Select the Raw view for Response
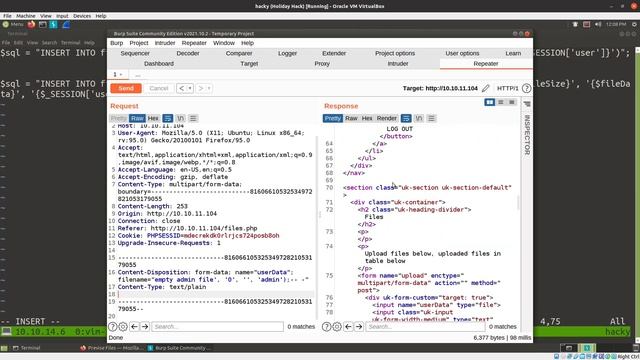This screenshot has width=640, height=360. pyautogui.click(x=351, y=118)
